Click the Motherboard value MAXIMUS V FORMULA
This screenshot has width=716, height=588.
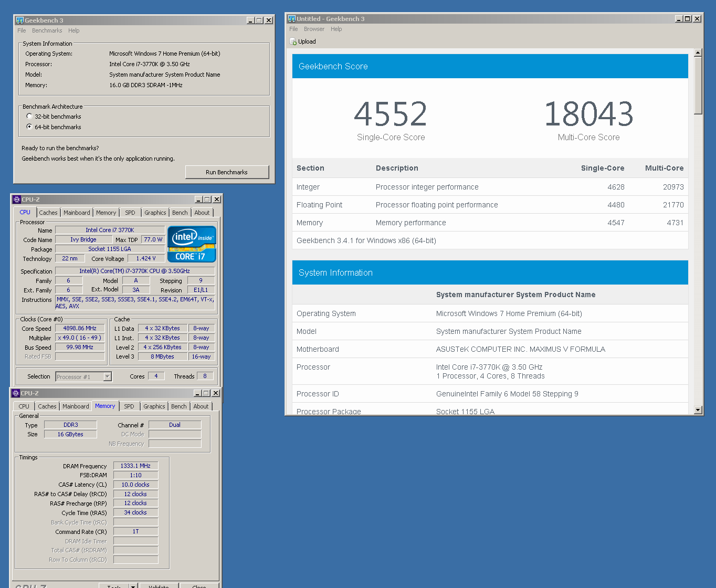click(x=521, y=349)
